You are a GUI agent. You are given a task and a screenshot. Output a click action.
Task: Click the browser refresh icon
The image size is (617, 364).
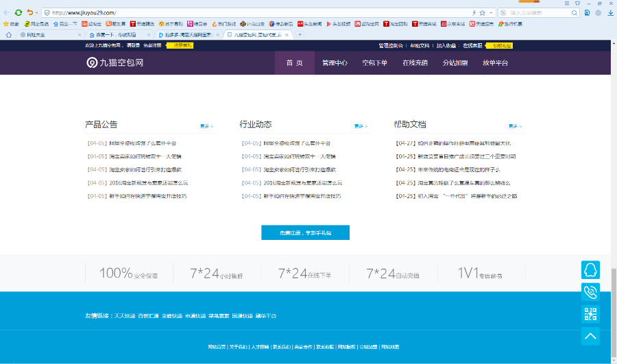[x=19, y=12]
